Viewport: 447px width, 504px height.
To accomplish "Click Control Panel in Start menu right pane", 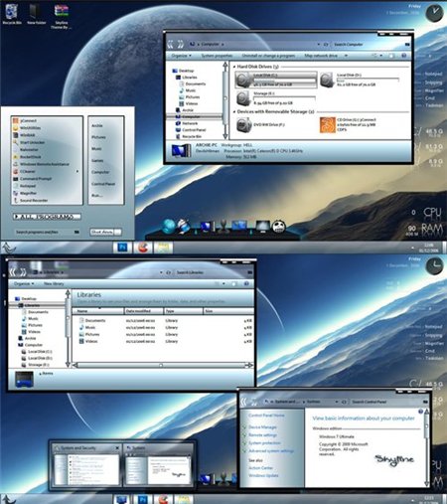I will 103,184.
